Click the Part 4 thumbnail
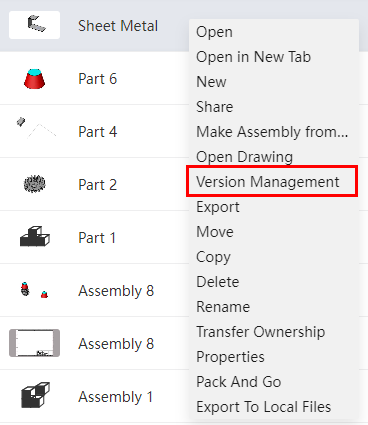This screenshot has height=425, width=368. pyautogui.click(x=36, y=127)
